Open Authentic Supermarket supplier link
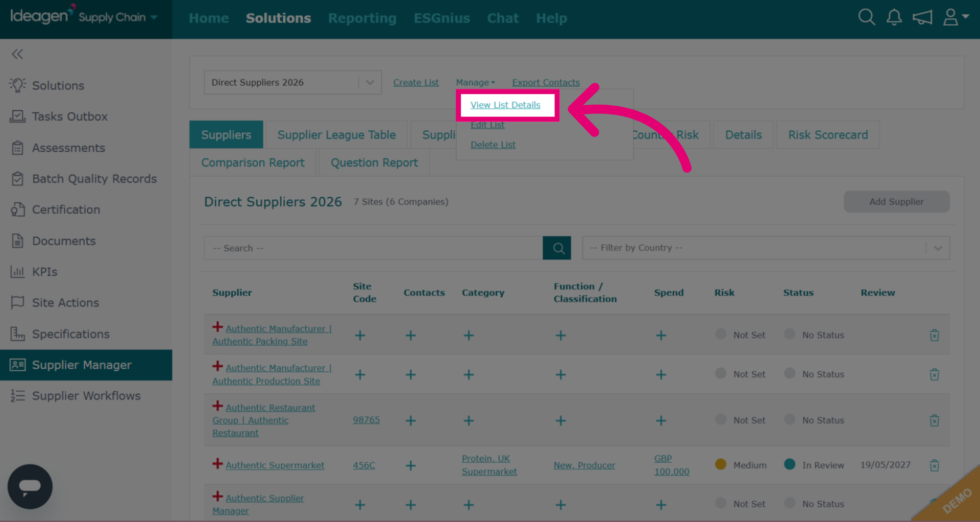 coord(275,465)
